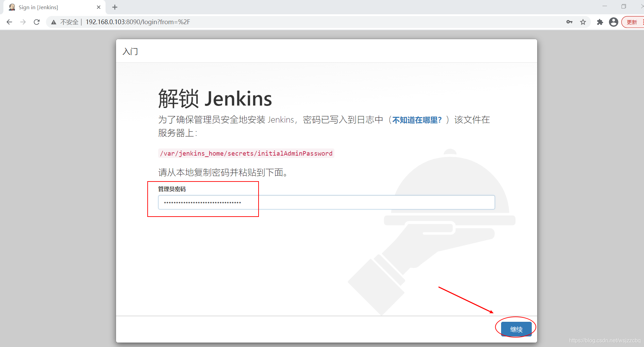Open a new browser tab

point(115,7)
